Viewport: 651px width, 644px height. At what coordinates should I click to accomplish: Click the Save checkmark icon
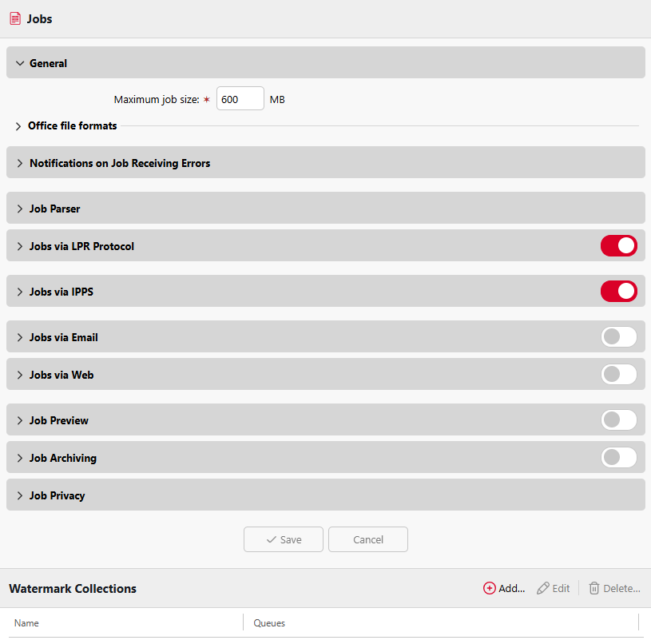[271, 539]
